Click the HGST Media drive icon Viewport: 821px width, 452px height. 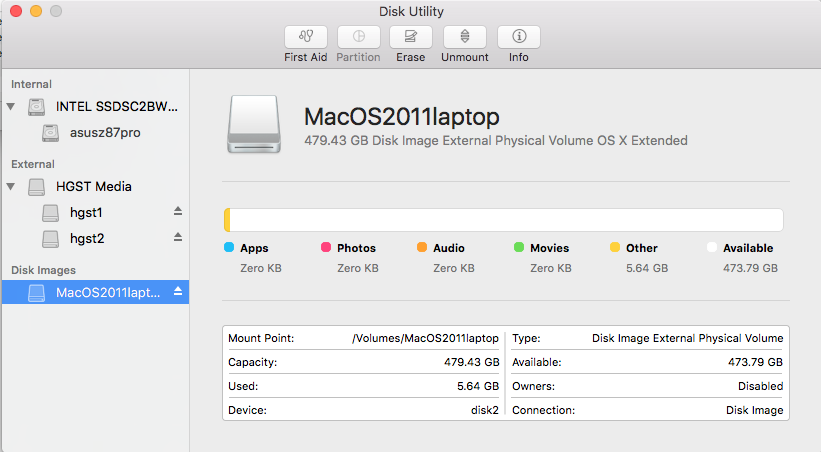[x=36, y=187]
